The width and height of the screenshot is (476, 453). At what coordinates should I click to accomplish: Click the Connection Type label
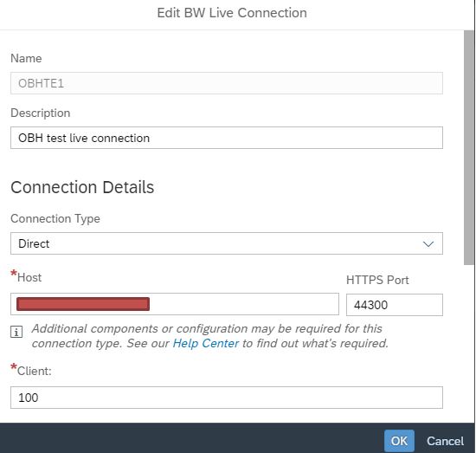55,219
